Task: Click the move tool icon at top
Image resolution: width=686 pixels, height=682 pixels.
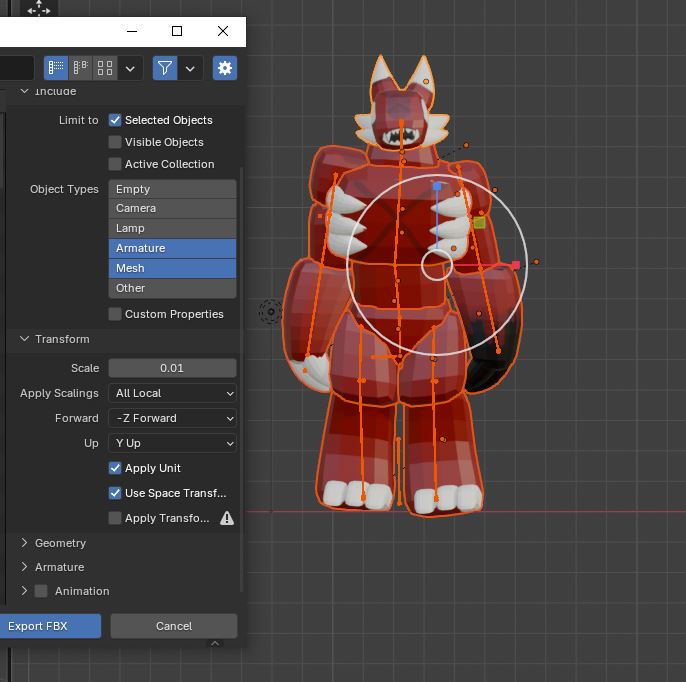Action: coord(39,7)
